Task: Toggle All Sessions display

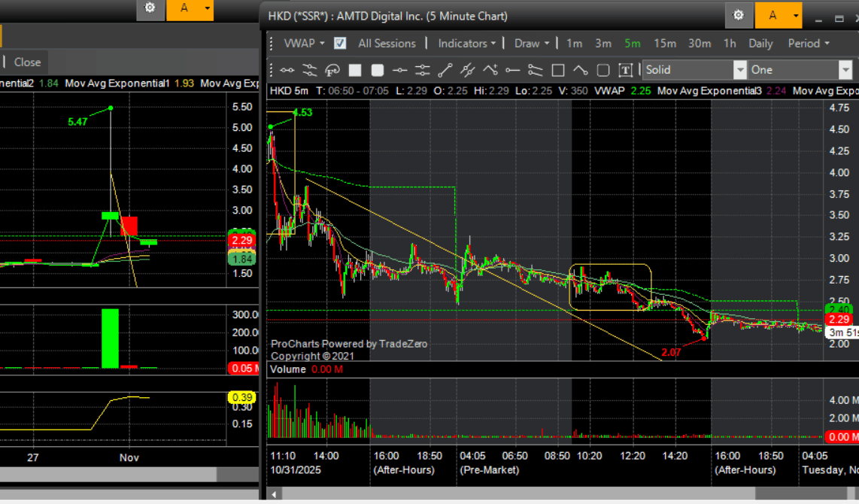Action: (x=387, y=44)
